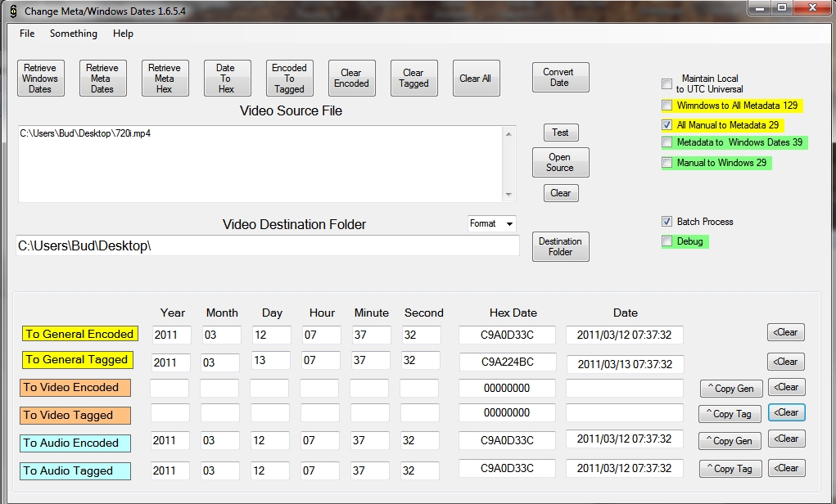836x504 pixels.
Task: Open the Help menu
Action: click(123, 34)
